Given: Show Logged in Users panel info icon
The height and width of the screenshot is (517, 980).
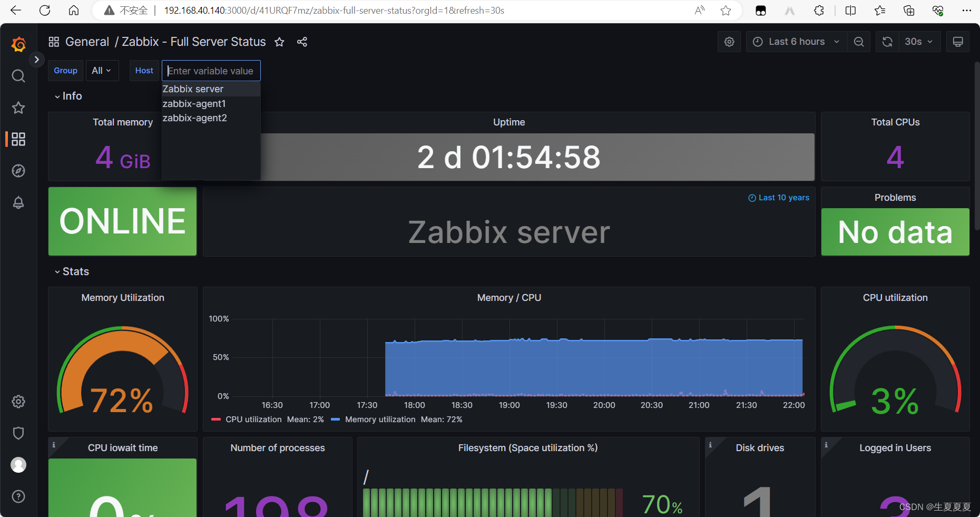Looking at the screenshot, I should tap(826, 445).
